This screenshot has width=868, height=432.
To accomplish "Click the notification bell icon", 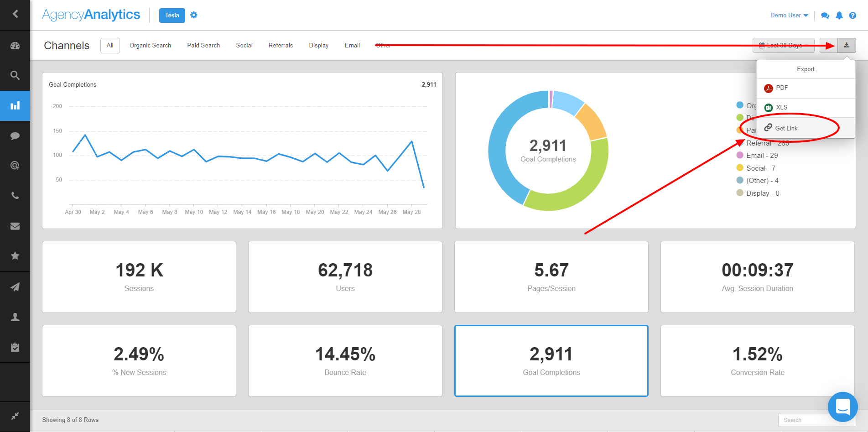I will (x=839, y=16).
